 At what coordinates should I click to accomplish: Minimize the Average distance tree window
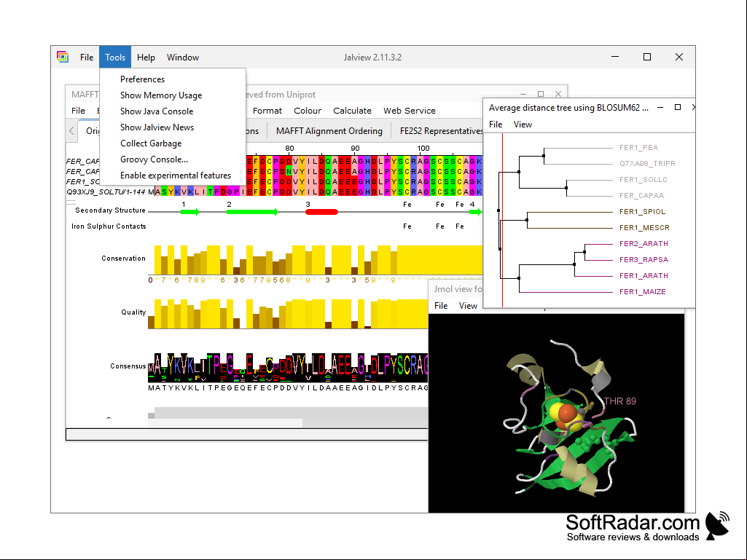click(660, 108)
